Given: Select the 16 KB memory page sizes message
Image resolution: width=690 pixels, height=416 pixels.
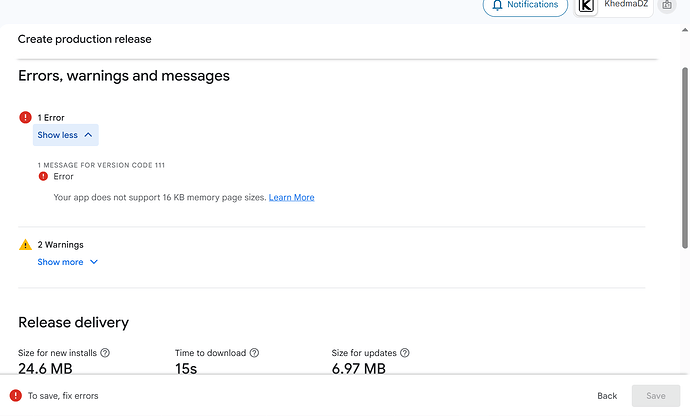Looking at the screenshot, I should [160, 197].
